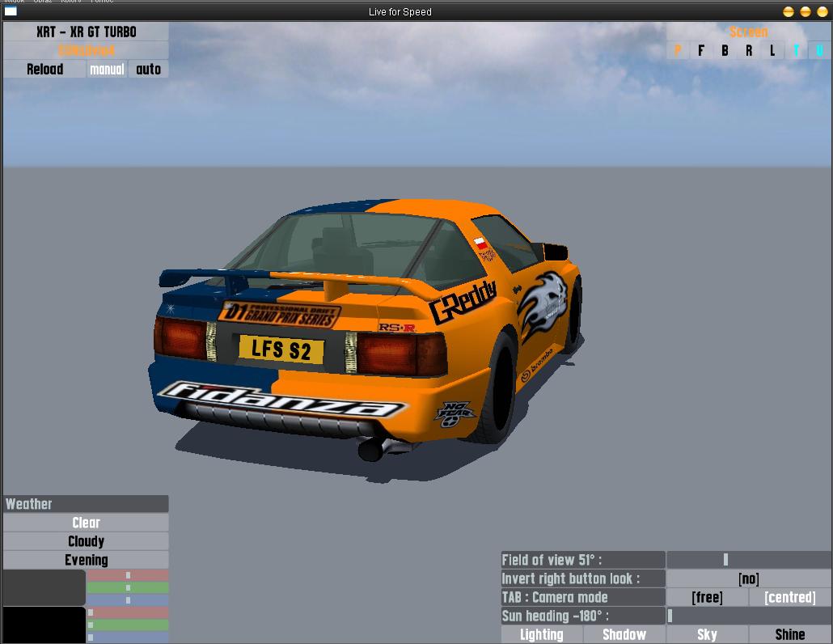Toggle Invert right button look [no]

(x=749, y=578)
